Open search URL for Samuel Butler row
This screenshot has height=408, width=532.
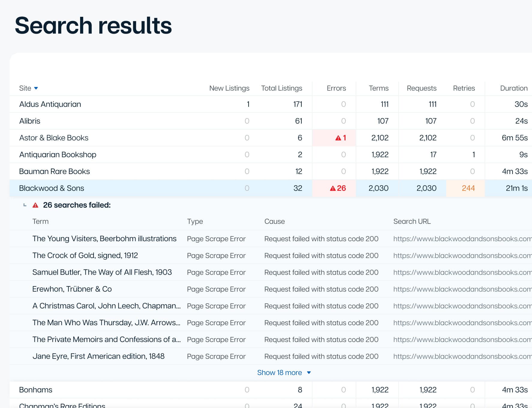(x=462, y=272)
